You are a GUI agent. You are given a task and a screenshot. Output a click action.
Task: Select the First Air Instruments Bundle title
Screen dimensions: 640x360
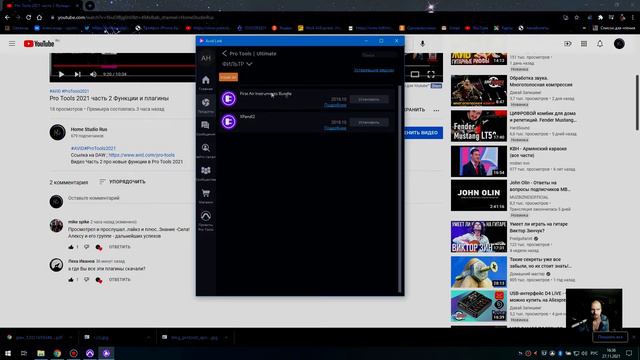(266, 93)
